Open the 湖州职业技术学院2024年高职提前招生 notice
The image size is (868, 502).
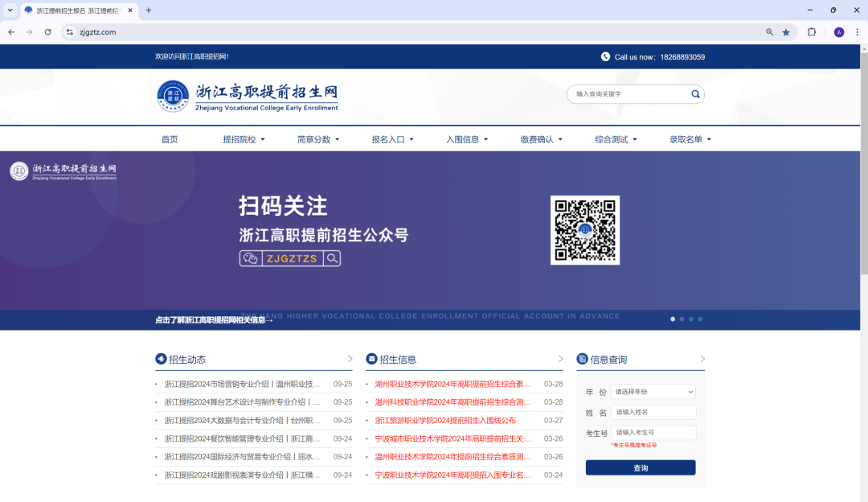pos(452,384)
